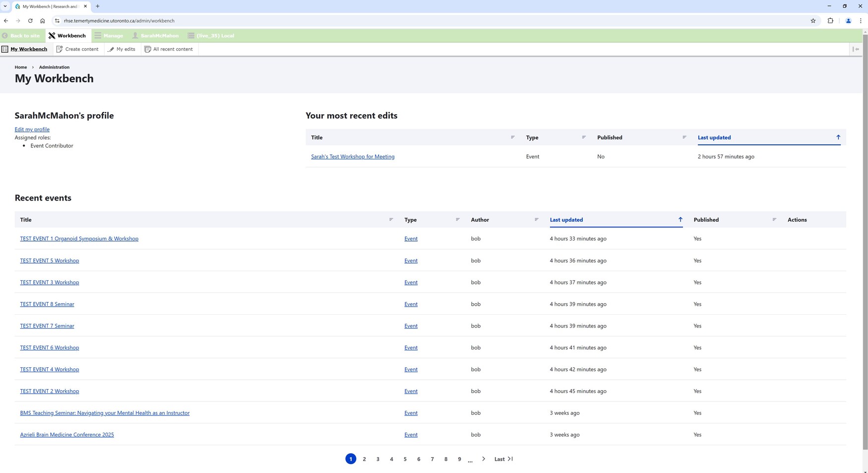Open Edit my profile link

tap(32, 130)
